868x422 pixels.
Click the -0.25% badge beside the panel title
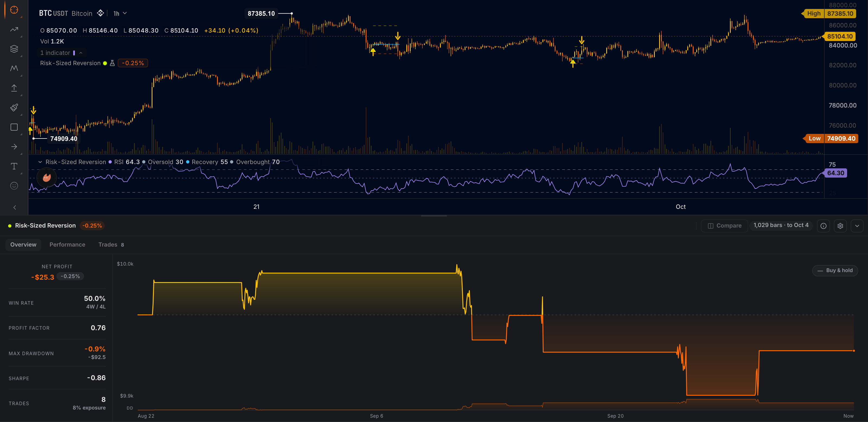(x=92, y=226)
